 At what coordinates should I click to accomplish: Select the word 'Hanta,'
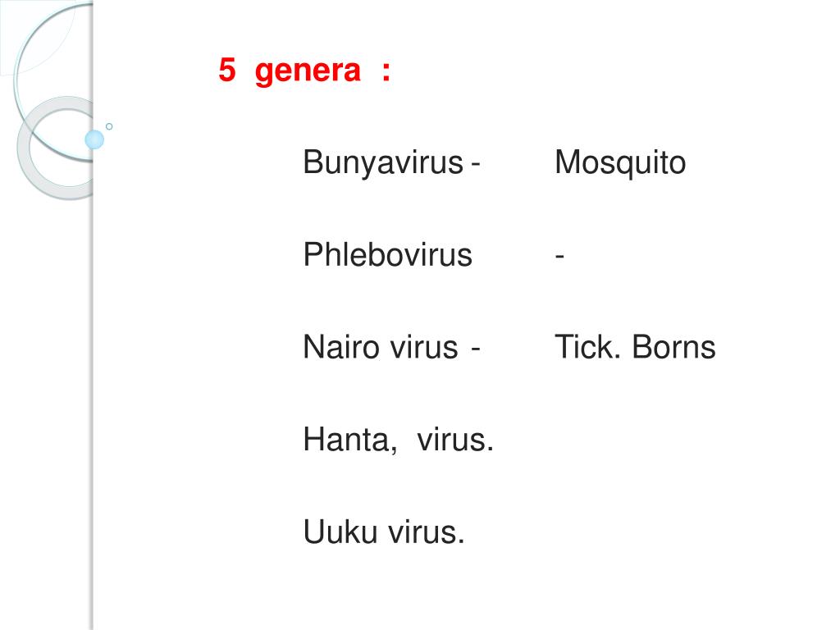350,441
